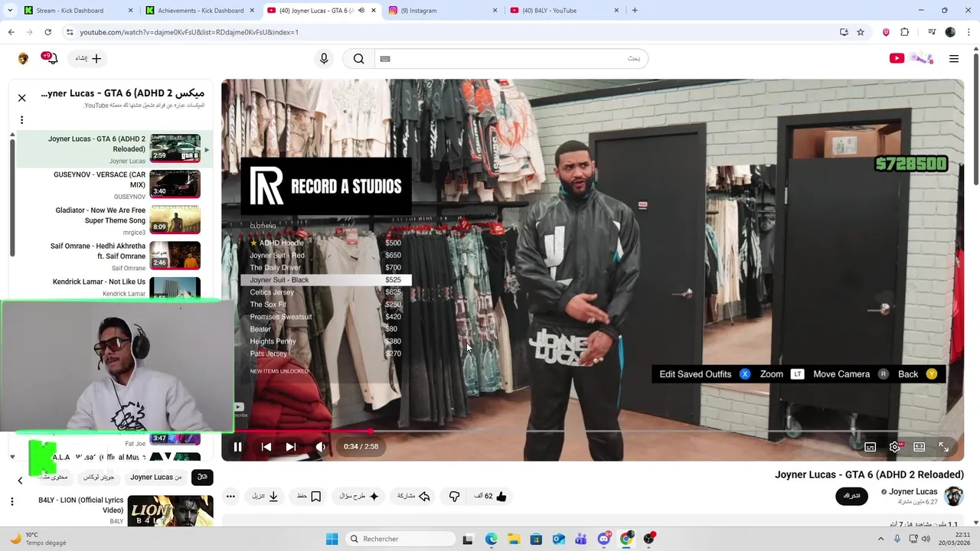Open Chrome extensions puzzle icon
This screenshot has height=551, width=980.
905,32
